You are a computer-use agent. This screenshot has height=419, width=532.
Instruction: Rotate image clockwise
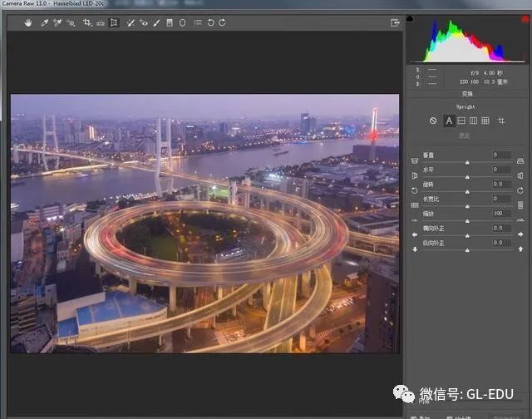[x=222, y=22]
